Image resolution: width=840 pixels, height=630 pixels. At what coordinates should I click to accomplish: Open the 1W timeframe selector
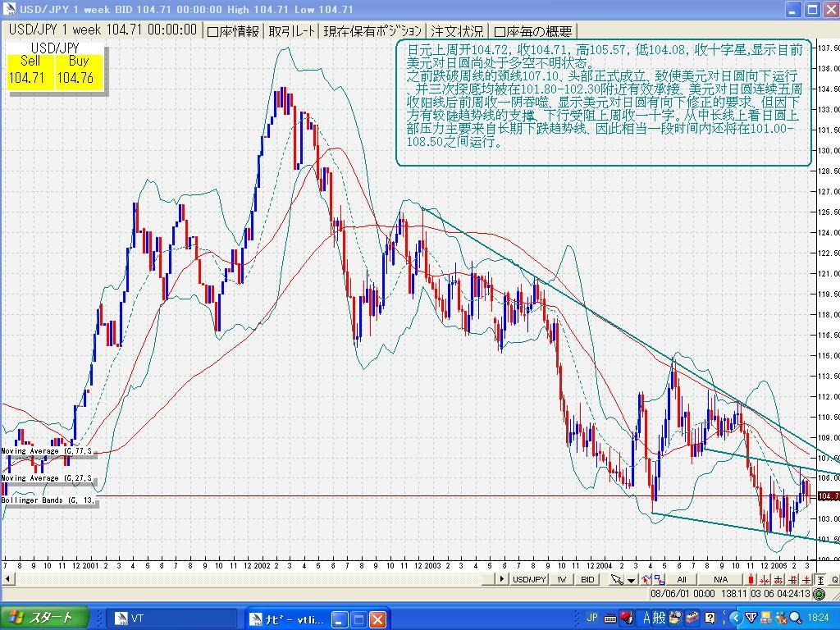pyautogui.click(x=563, y=579)
